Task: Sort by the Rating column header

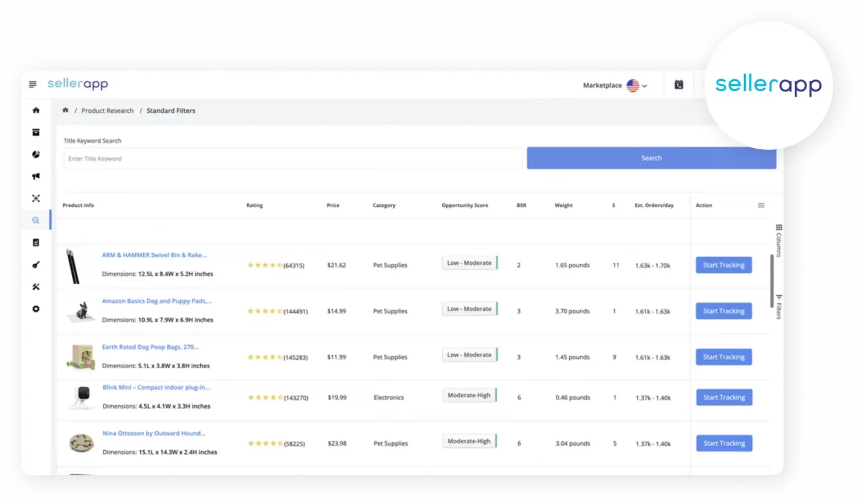Action: coord(254,205)
